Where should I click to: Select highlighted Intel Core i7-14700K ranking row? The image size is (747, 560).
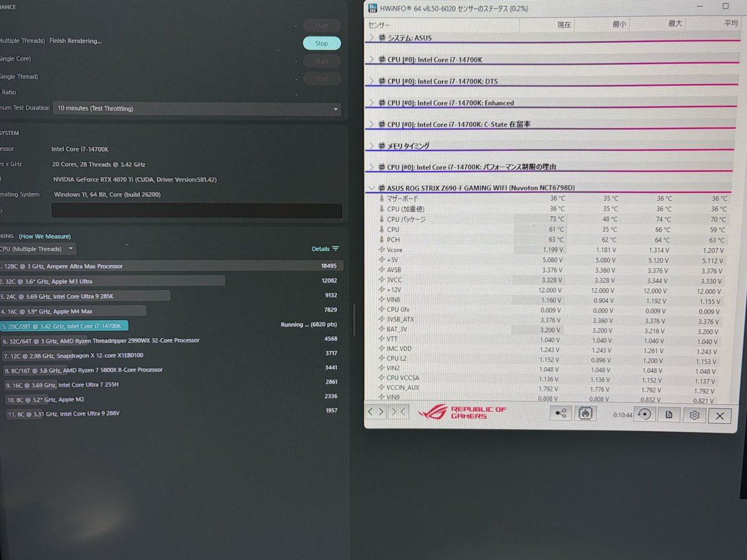(x=171, y=325)
